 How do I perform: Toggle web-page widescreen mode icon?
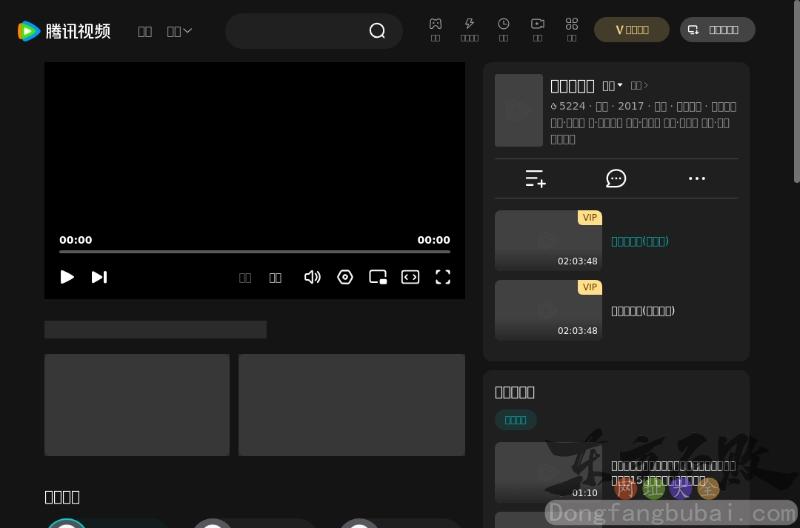pos(410,277)
